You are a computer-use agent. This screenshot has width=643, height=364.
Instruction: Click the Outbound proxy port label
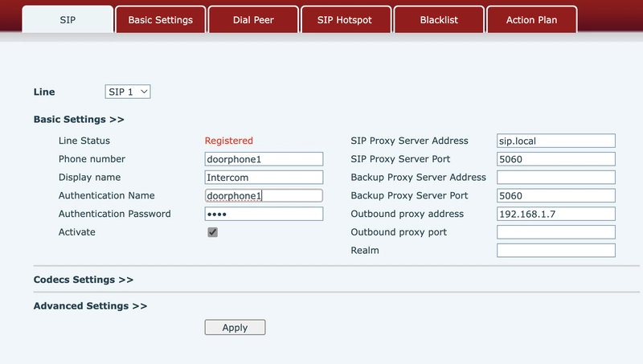click(x=399, y=232)
